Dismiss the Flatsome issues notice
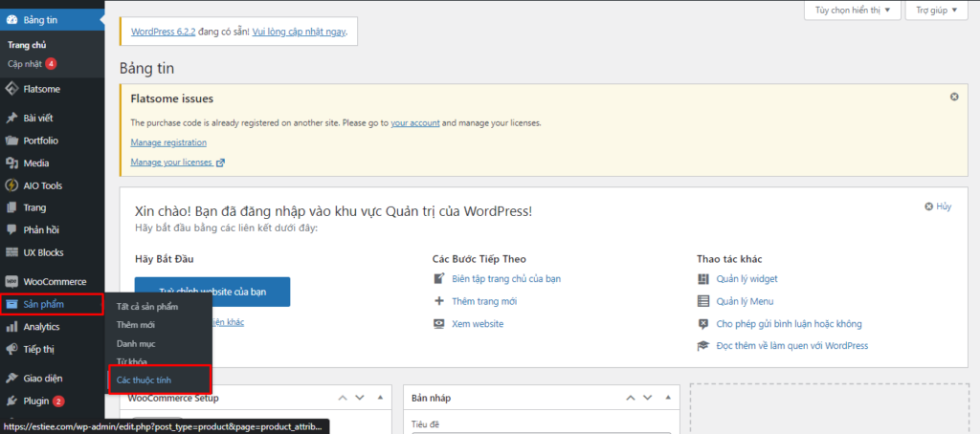Viewport: 980px width, 434px height. click(954, 97)
